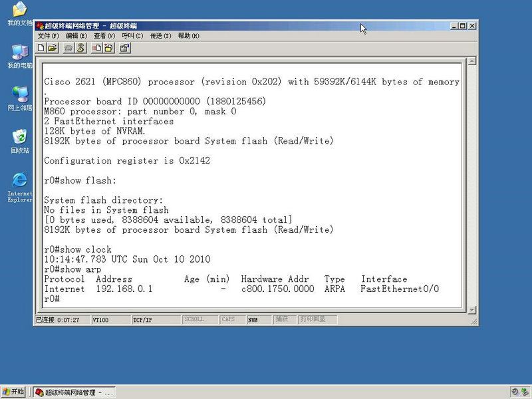Click the VT100 status bar entry
The height and width of the screenshot is (399, 532).
[110, 320]
